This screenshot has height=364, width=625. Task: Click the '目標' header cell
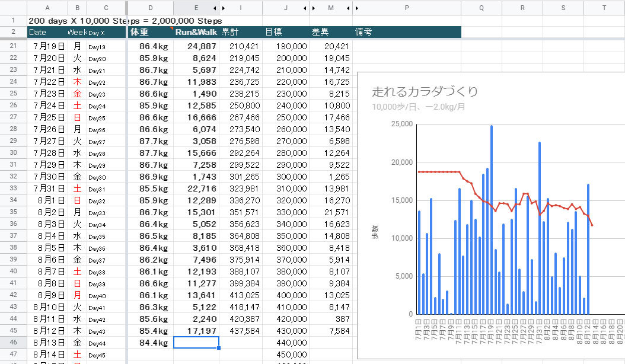click(286, 32)
